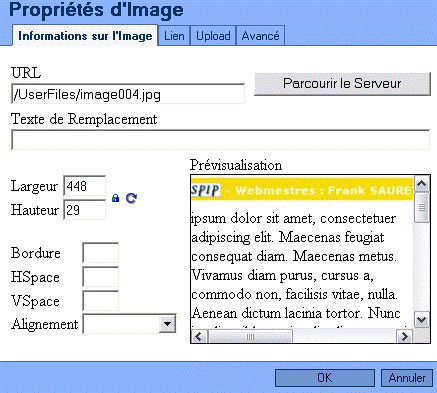
Task: Switch to the Lien tab
Action: click(174, 36)
